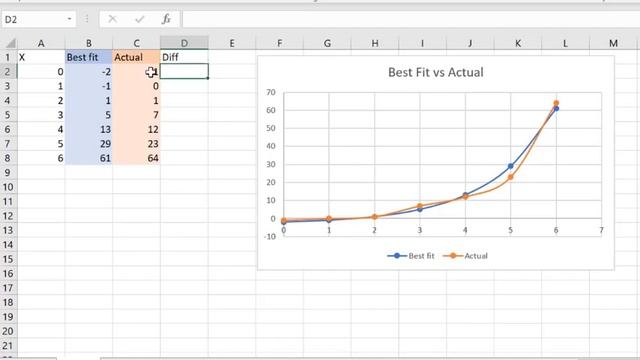Viewport: 640px width, 360px height.
Task: Click the vertical axis label -10
Action: [x=270, y=236]
